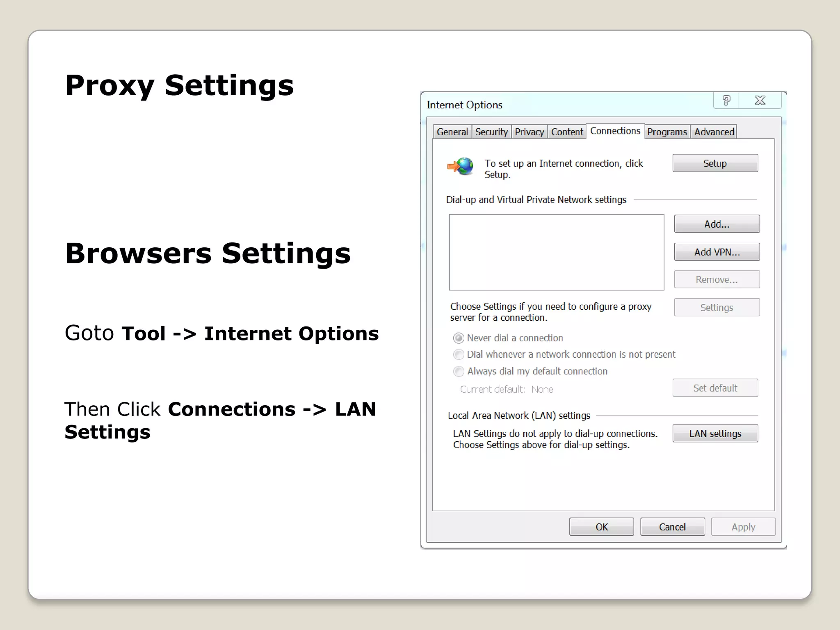
Task: Click the Add... button
Action: pos(717,224)
